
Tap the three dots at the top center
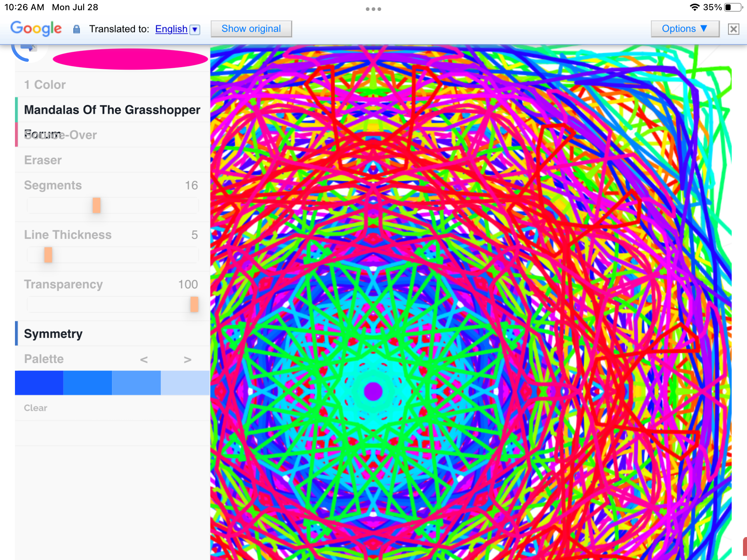[x=373, y=9]
